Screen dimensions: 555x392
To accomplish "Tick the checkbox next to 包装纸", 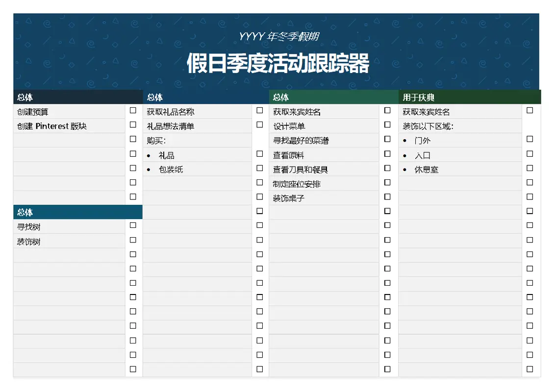I will (259, 168).
